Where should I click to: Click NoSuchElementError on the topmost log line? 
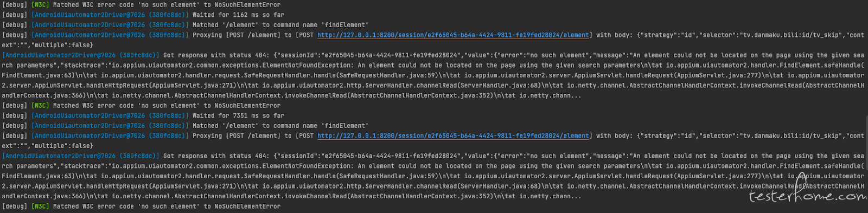247,5
